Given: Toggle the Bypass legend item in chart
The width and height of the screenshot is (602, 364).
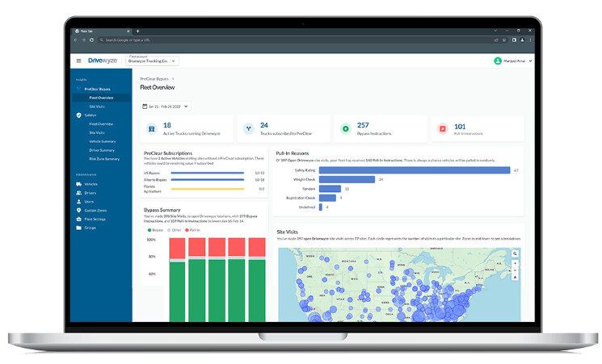Looking at the screenshot, I should point(153,229).
